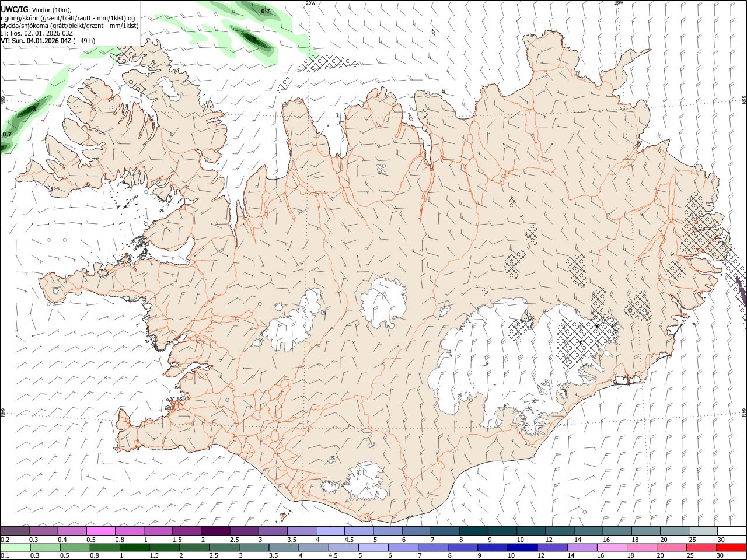Click the upper legend swatch between 6 and 7
Viewport: 747px width, 560px height.
pos(416,531)
